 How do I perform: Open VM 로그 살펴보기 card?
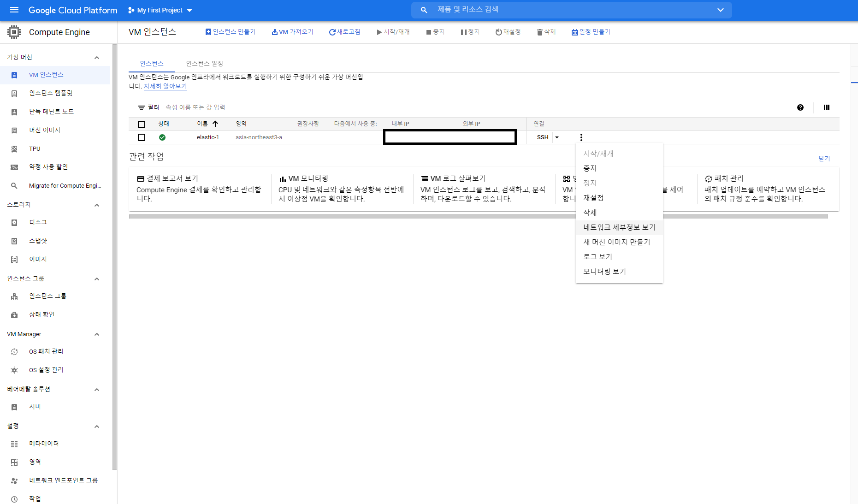click(483, 189)
